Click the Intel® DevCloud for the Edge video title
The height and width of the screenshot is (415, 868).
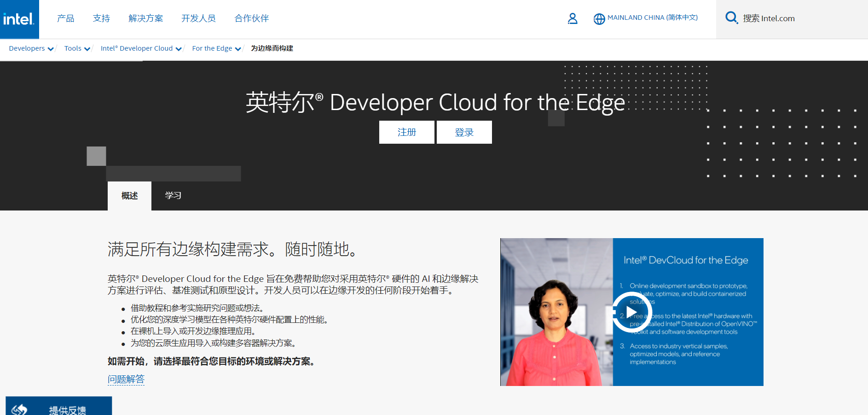click(686, 260)
